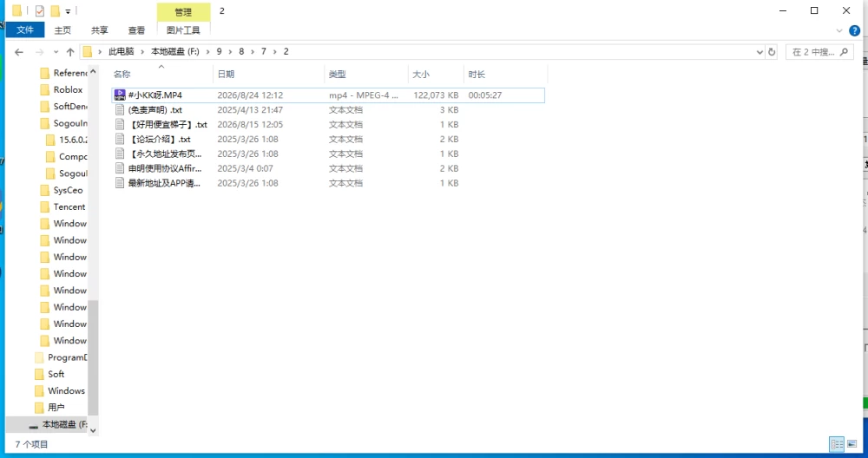Go back with the left arrow

point(19,52)
